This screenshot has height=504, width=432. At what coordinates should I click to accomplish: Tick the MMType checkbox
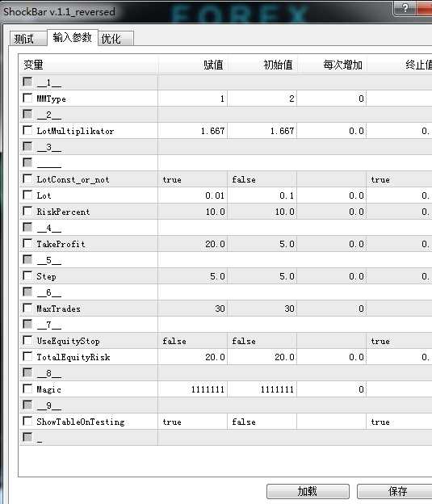(x=27, y=98)
